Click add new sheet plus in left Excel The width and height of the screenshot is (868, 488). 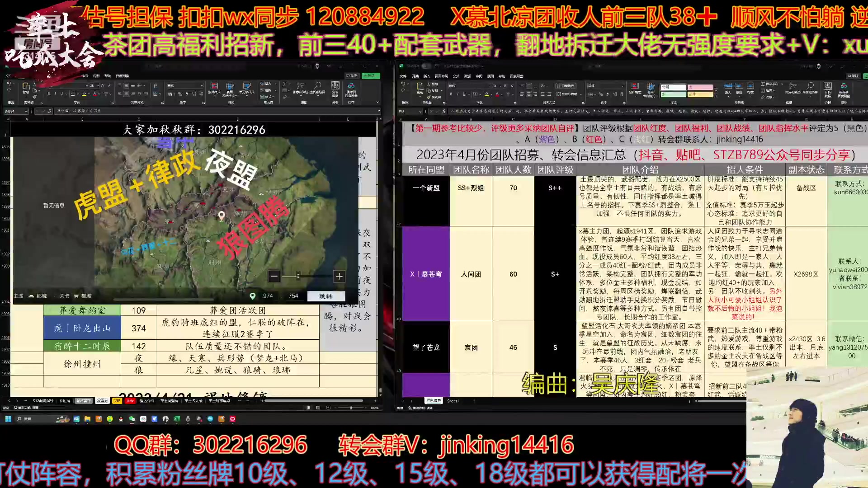(248, 401)
